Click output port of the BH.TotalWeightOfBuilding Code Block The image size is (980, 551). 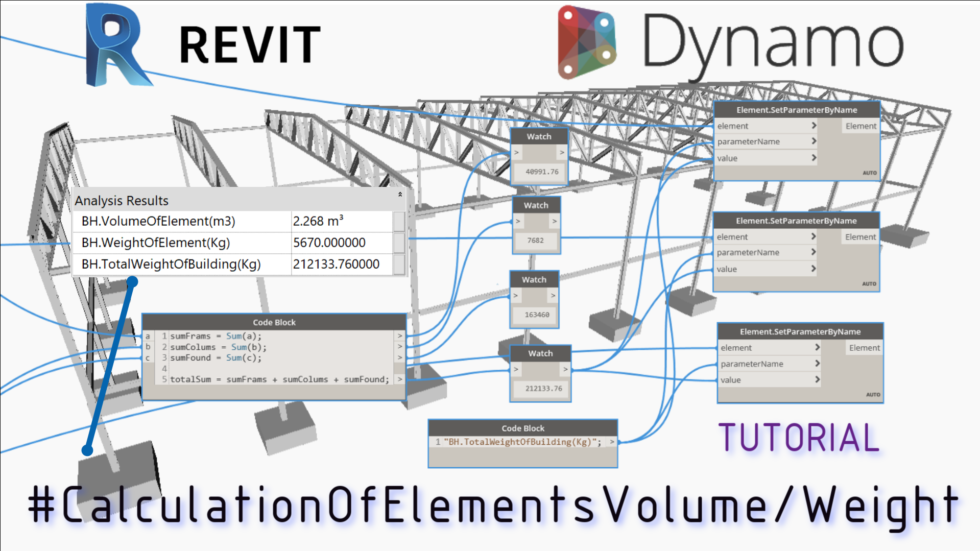pyautogui.click(x=611, y=442)
